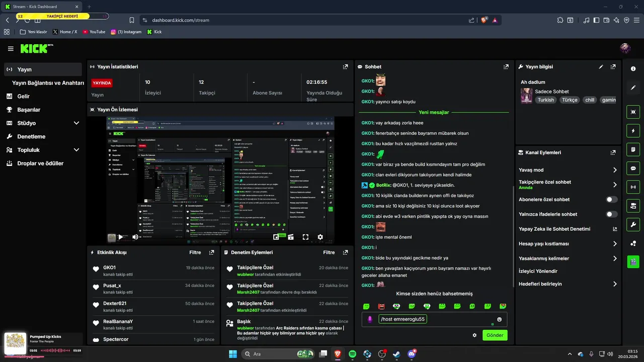This screenshot has height=362, width=644.
Task: Open Filtre in Denetim Eylemleri
Action: pos(329,252)
